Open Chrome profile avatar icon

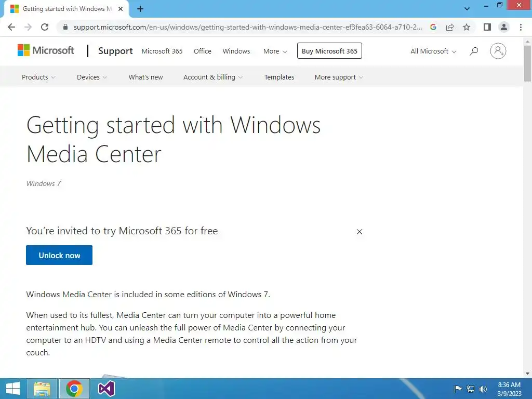point(504,27)
